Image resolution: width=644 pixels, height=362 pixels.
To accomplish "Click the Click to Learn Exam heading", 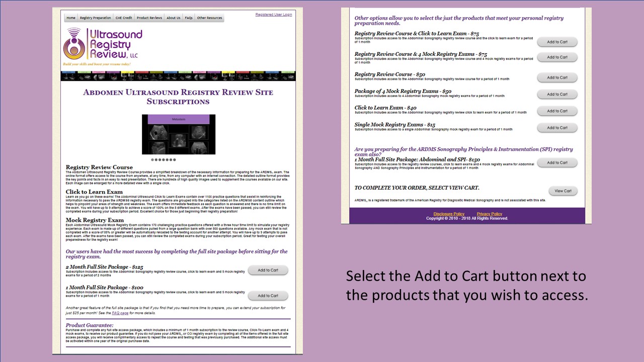I will tap(94, 192).
